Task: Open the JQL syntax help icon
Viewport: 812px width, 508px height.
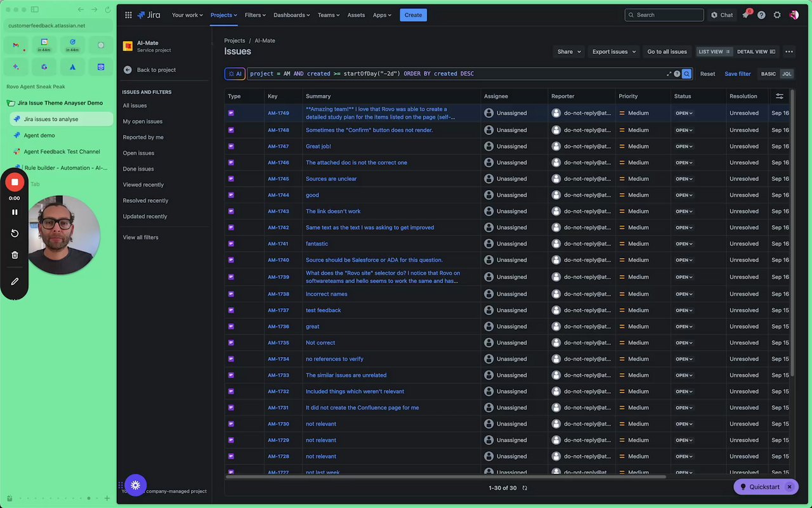Action: tap(677, 74)
